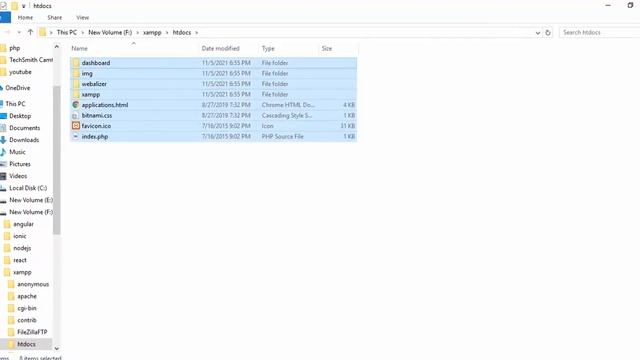
Task: Open php folder in navigation pane
Action: [x=15, y=48]
